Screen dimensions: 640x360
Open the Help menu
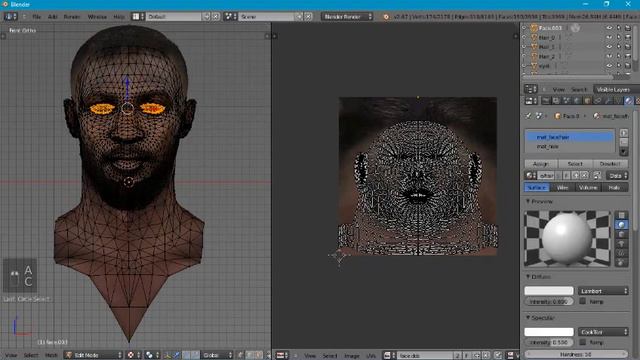coord(119,17)
